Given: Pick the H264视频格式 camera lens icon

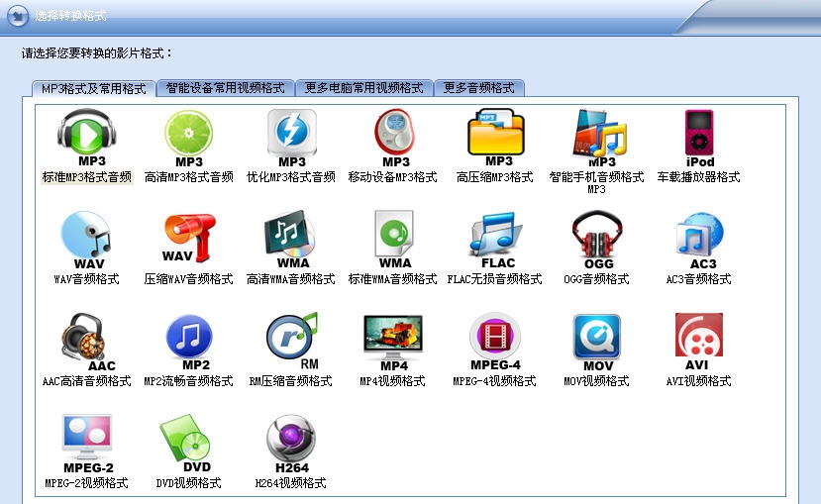Looking at the screenshot, I should click(x=291, y=444).
